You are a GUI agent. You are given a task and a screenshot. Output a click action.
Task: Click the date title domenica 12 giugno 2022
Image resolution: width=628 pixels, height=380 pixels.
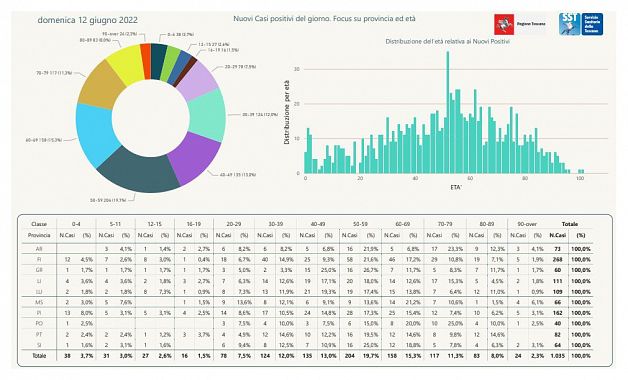[x=87, y=20]
